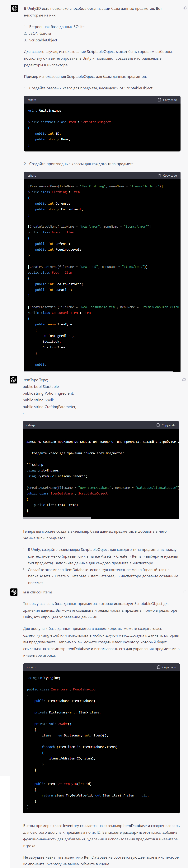Click the ChatGPT avatar on the first message

tap(15, 8)
